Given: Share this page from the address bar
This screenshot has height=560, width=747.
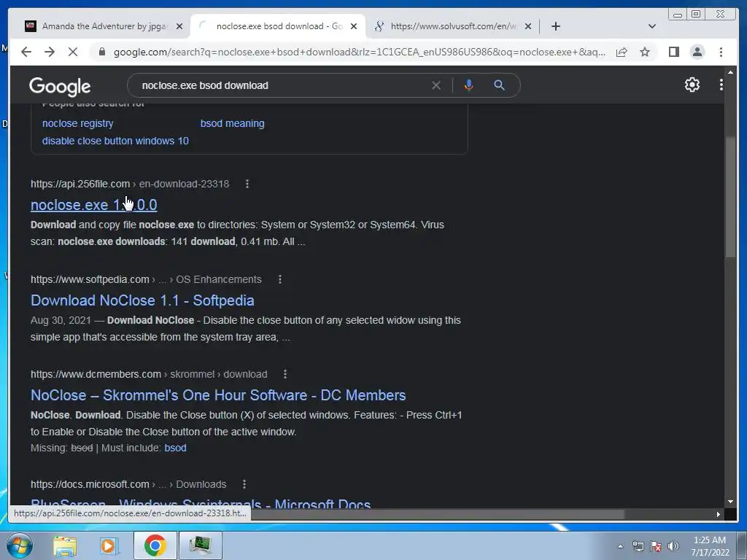Looking at the screenshot, I should (x=622, y=52).
